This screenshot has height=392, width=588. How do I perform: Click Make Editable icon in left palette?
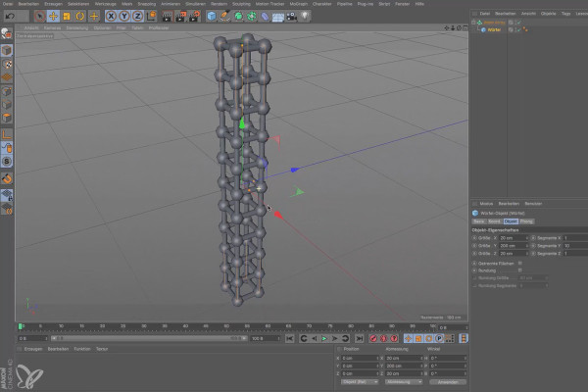(x=7, y=33)
